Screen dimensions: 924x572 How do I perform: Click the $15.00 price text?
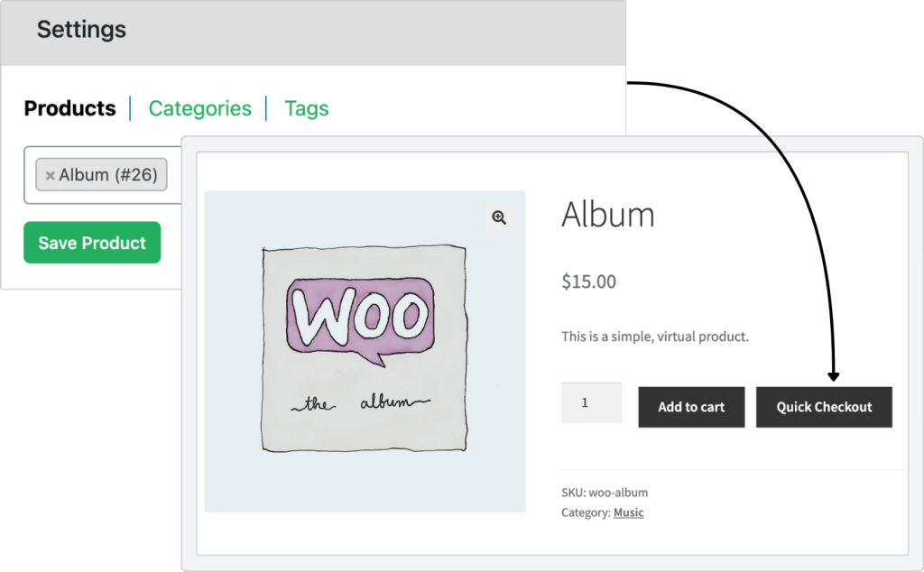click(x=588, y=281)
